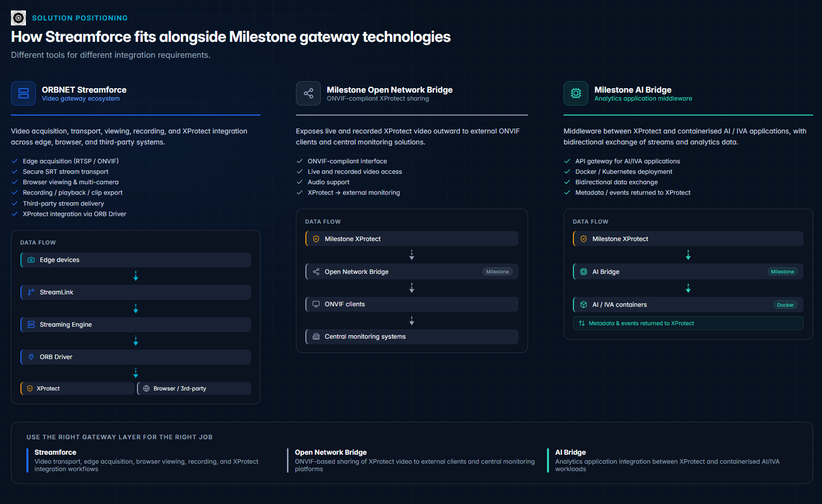Select the Browser / 3rd-party flow node
This screenshot has width=822, height=504.
point(194,388)
